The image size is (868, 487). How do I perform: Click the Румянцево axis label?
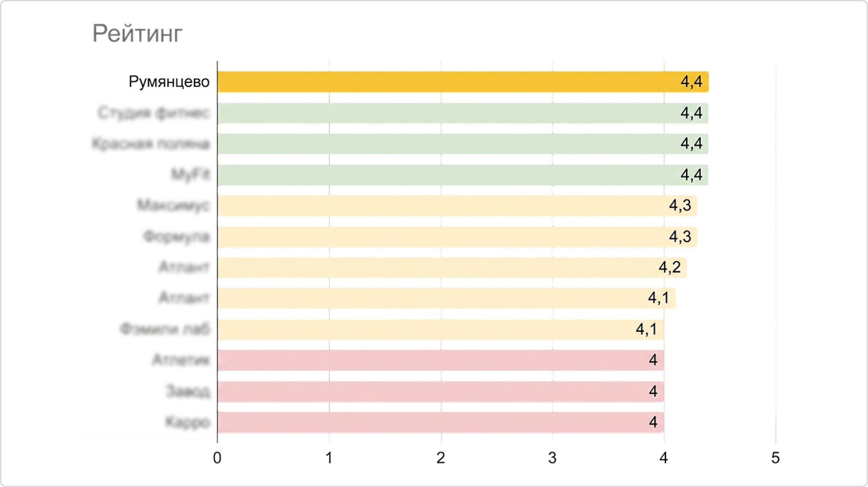[169, 82]
